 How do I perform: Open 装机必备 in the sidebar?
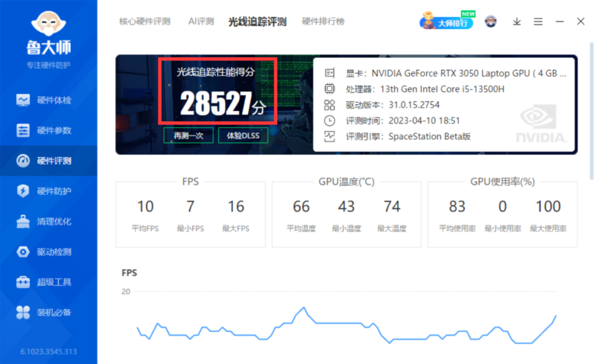(48, 313)
